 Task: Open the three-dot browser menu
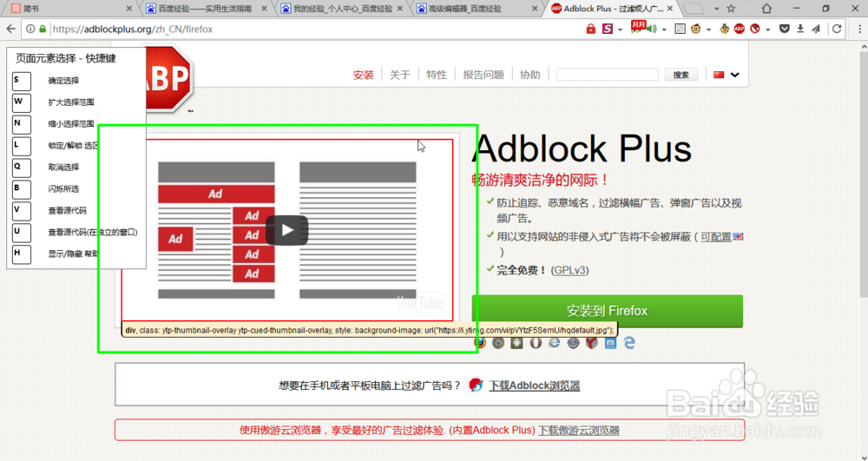pyautogui.click(x=859, y=29)
